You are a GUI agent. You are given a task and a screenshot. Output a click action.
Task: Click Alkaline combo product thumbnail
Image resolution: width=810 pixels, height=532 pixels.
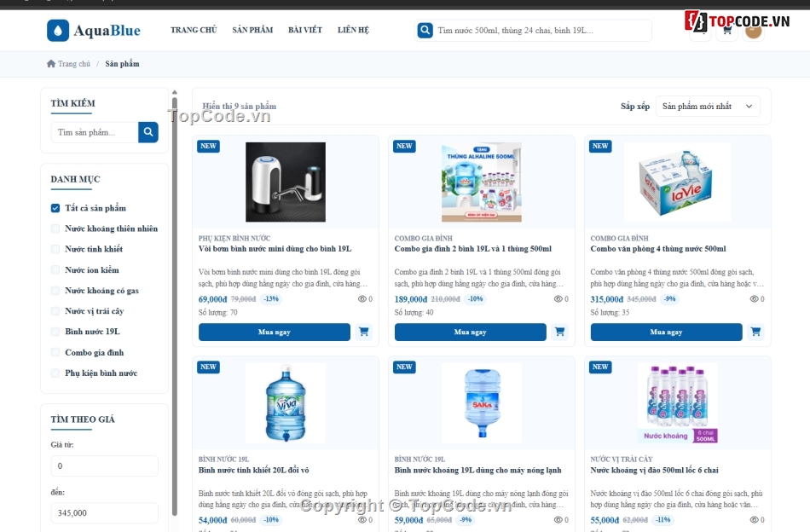coord(482,182)
